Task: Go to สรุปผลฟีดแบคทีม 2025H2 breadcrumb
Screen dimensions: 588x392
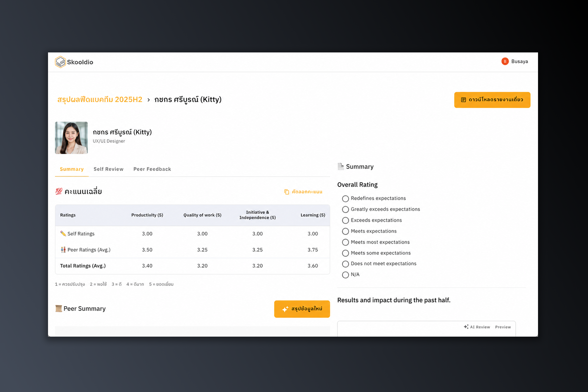Action: pos(100,100)
